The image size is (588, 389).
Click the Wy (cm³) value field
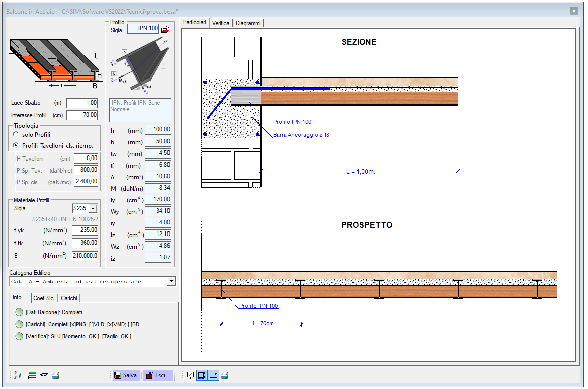pos(158,211)
